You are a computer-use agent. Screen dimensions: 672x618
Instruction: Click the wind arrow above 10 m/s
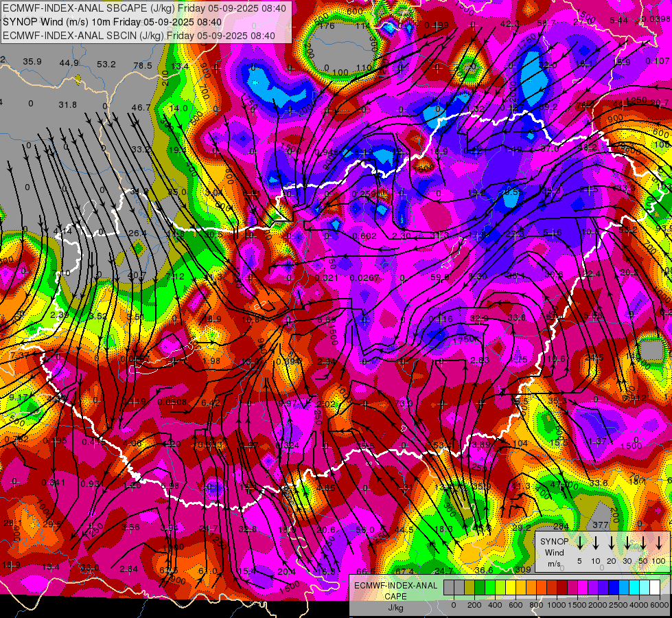596,542
